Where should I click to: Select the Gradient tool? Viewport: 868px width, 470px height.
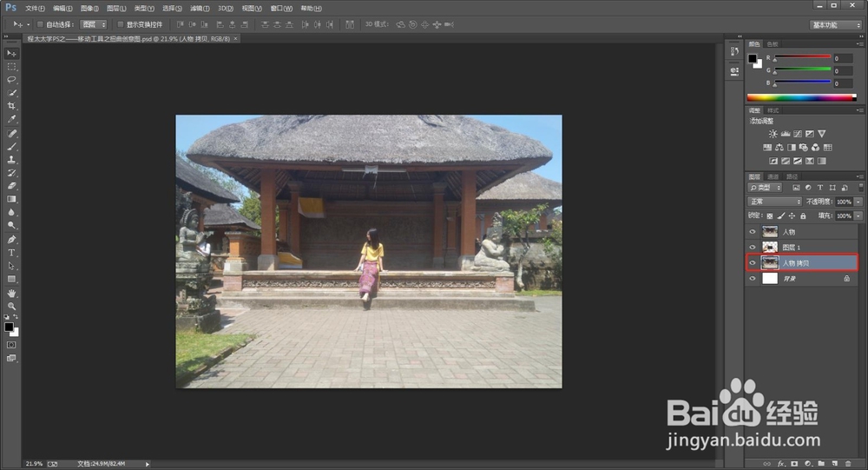tap(11, 199)
